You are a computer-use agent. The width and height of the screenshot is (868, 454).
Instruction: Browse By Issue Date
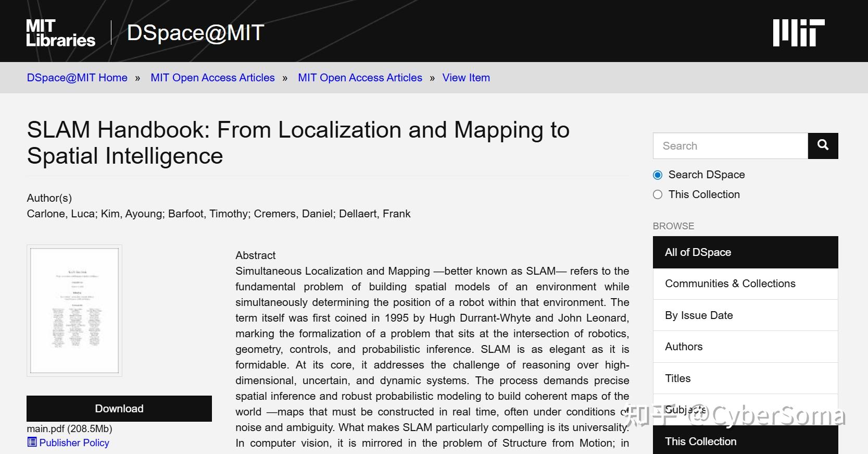(x=745, y=315)
